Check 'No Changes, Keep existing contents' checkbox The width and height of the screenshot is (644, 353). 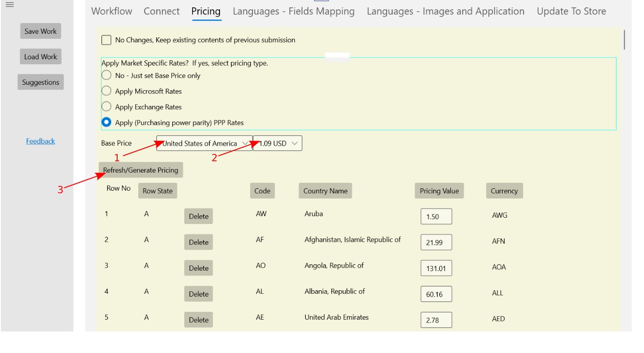pos(106,40)
